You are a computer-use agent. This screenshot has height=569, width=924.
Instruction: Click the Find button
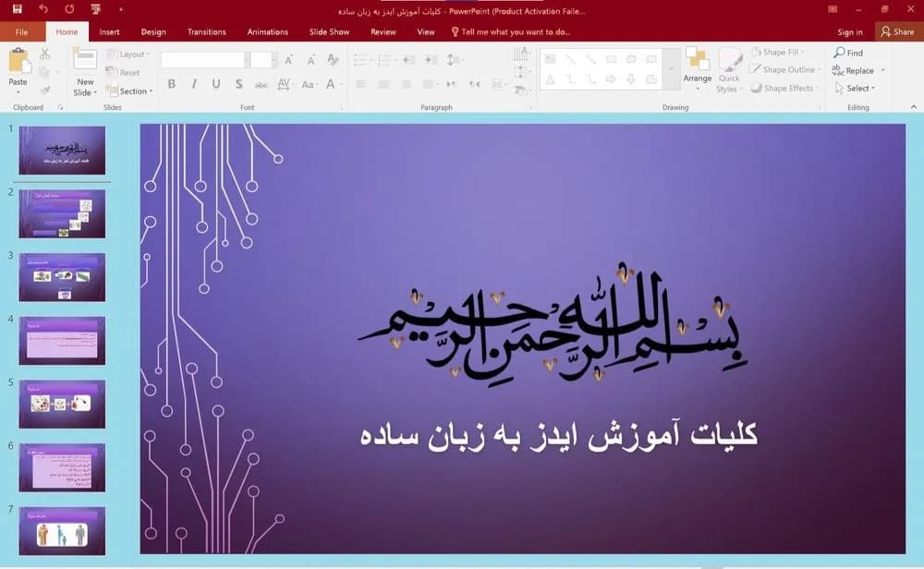click(848, 53)
